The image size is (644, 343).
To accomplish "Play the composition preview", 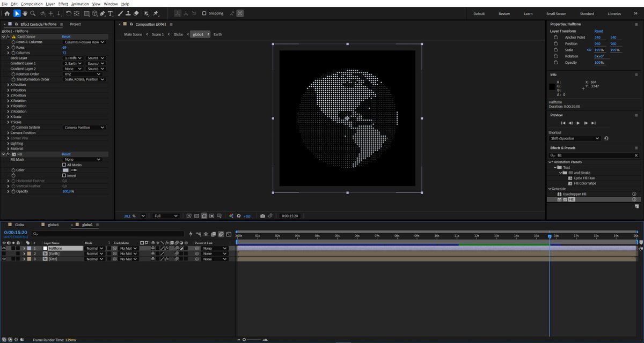I will click(x=578, y=123).
